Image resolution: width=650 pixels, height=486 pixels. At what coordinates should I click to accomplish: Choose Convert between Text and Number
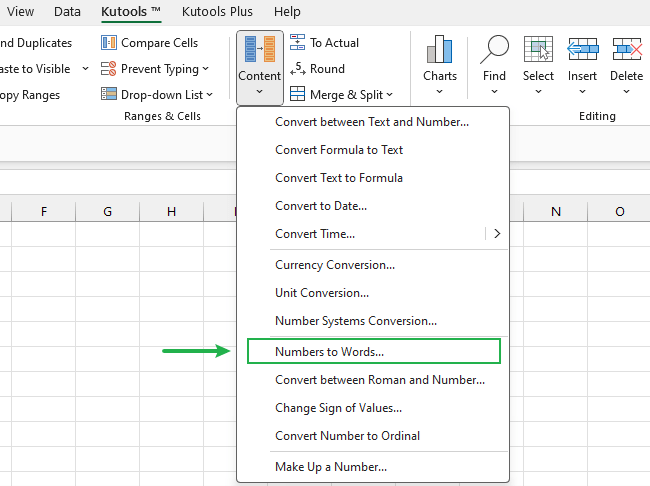pyautogui.click(x=372, y=122)
